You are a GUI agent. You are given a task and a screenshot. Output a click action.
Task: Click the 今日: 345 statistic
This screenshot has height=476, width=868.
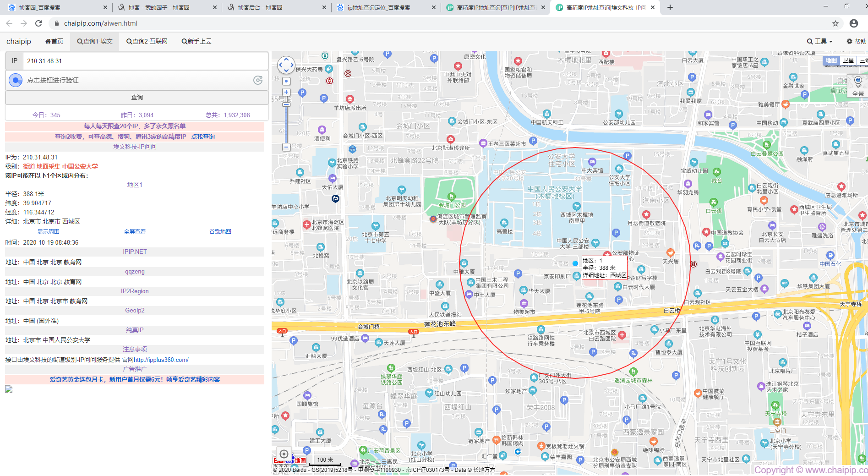coord(46,115)
